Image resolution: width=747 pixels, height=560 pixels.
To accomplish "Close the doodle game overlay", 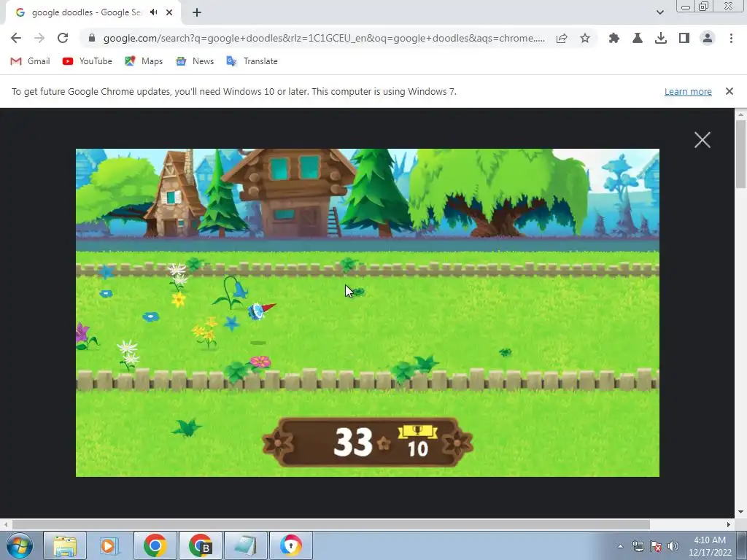I will 703,140.
